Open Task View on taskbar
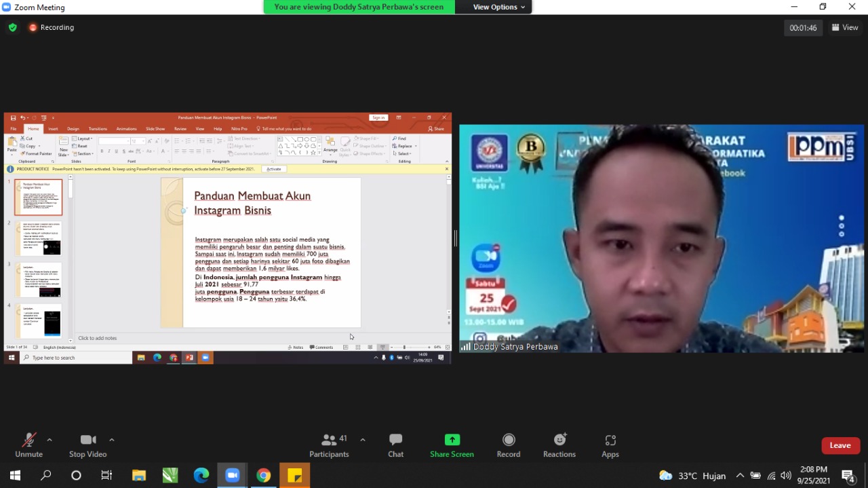The width and height of the screenshot is (868, 488). (106, 476)
